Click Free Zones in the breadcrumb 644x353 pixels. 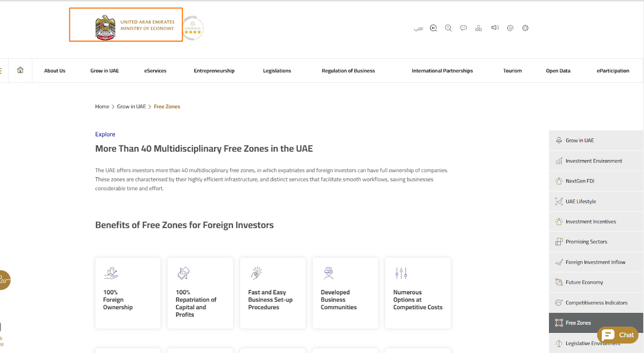(167, 107)
